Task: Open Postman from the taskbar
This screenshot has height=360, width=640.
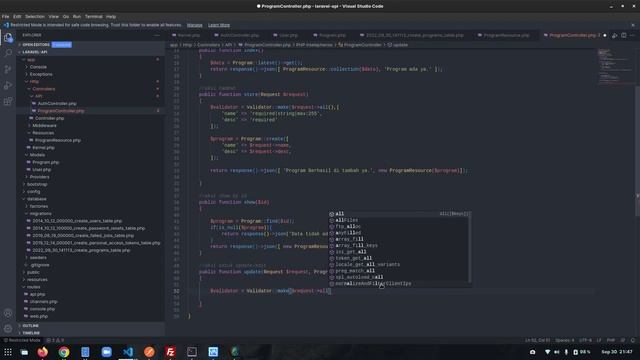Action: coord(149,352)
